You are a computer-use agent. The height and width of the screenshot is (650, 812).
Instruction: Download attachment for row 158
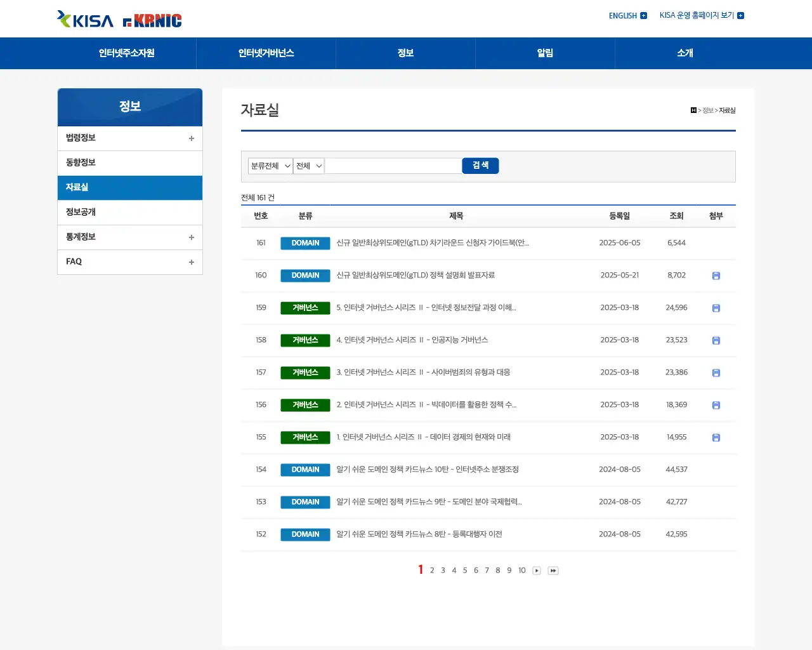716,340
